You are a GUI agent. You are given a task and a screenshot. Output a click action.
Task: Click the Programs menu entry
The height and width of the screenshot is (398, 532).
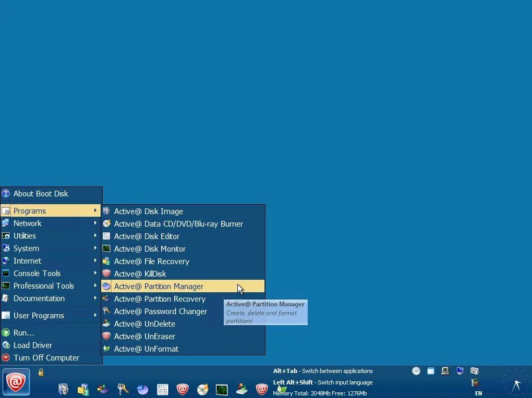point(51,210)
